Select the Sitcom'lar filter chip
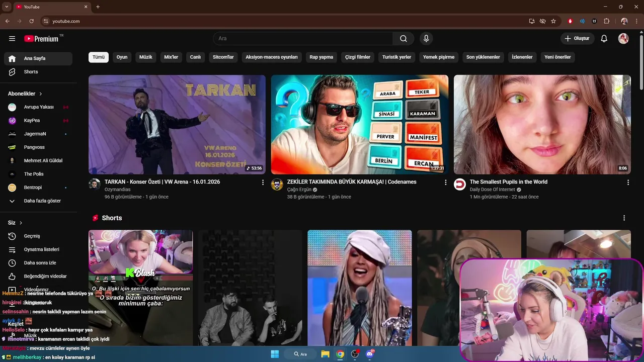 pyautogui.click(x=223, y=57)
